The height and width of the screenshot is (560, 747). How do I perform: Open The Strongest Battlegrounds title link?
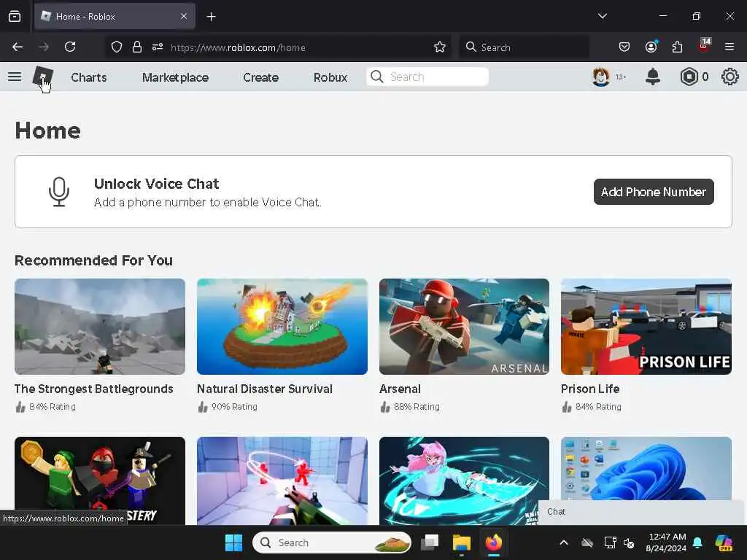click(94, 389)
